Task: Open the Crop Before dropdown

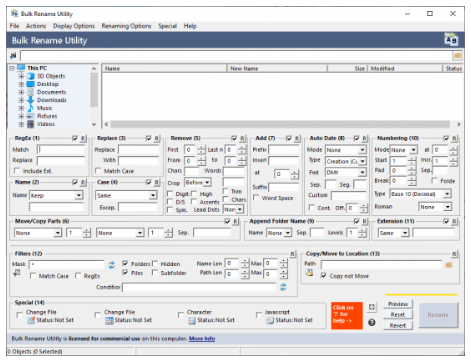Action: click(x=207, y=182)
